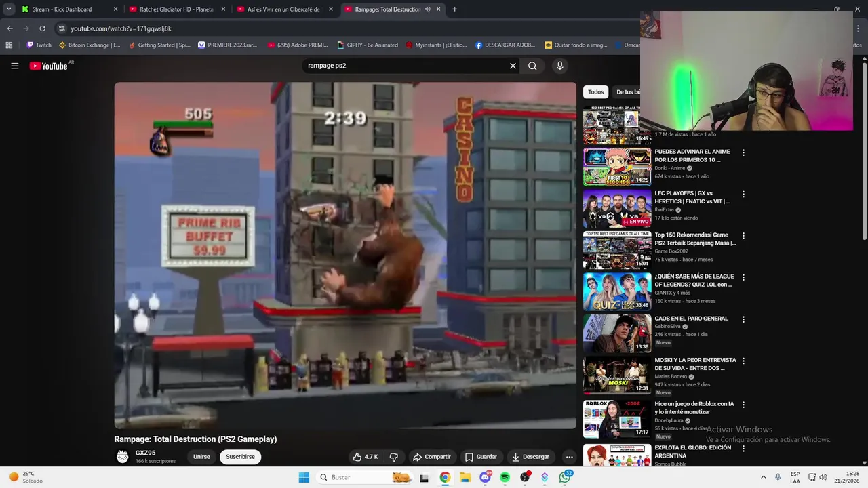Viewport: 868px width, 488px height.
Task: Open WhatsApp from the taskbar
Action: tap(566, 477)
